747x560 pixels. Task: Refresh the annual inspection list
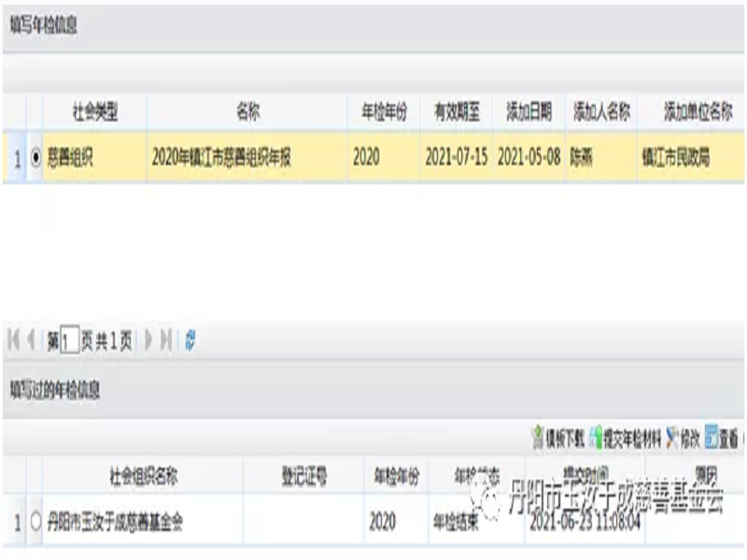(190, 340)
